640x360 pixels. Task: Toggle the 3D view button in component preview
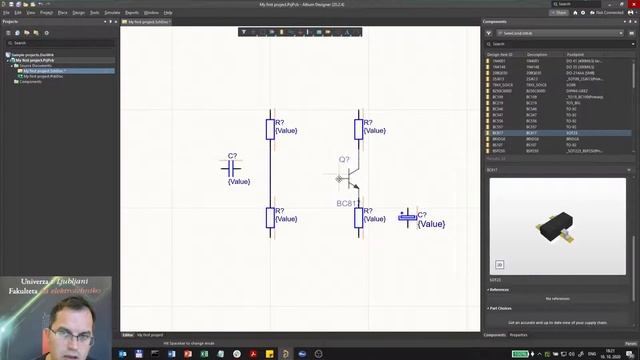click(499, 265)
